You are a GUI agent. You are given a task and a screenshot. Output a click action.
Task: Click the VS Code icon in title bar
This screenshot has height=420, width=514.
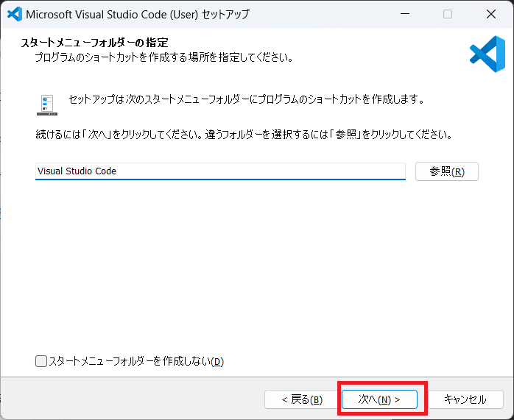tap(15, 14)
